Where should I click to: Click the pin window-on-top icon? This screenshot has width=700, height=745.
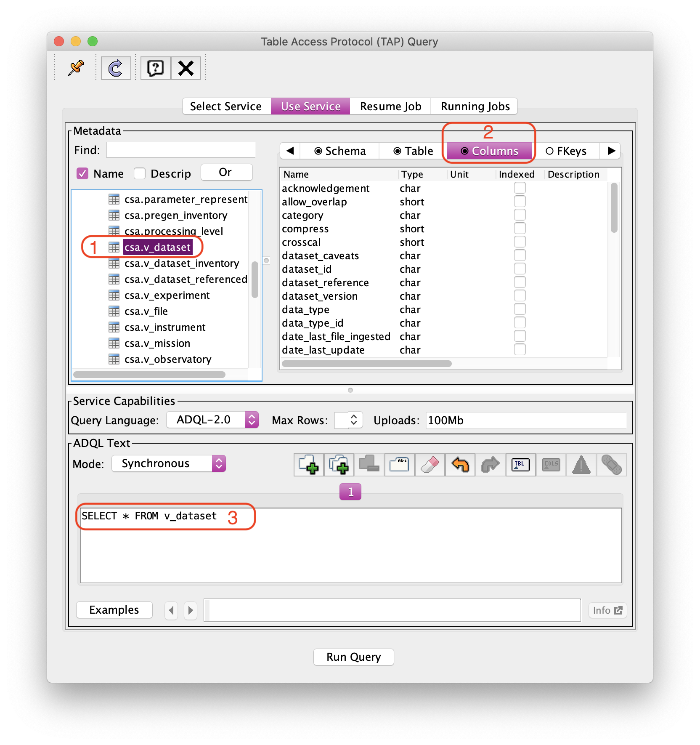[x=76, y=68]
